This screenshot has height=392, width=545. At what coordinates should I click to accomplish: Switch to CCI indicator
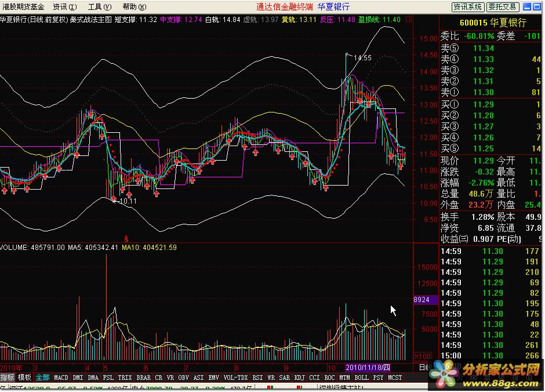tap(315, 378)
